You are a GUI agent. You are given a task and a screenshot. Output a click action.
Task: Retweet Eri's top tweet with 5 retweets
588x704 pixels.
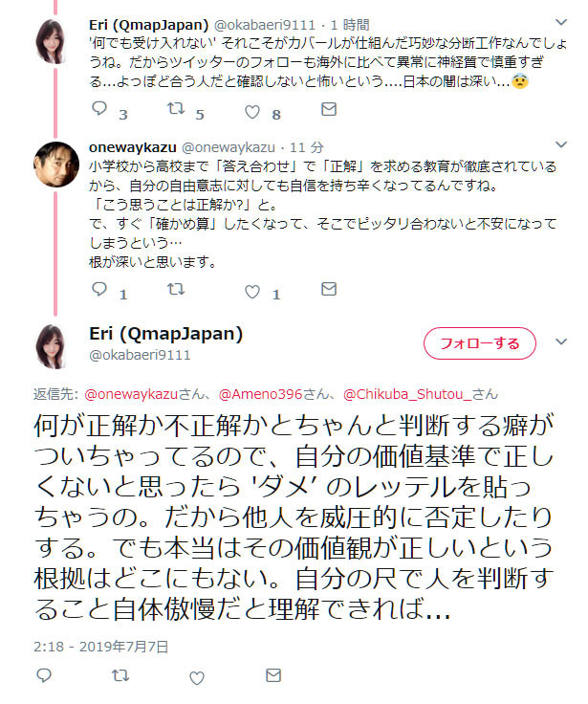(176, 109)
